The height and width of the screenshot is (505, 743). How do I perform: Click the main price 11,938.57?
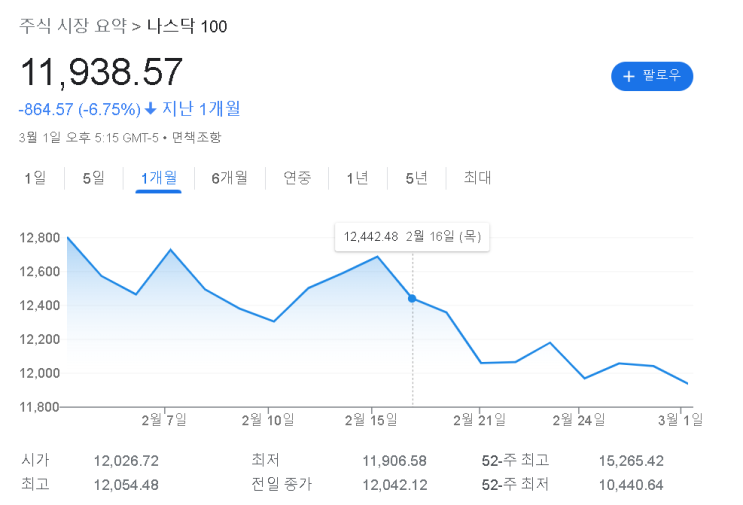102,72
